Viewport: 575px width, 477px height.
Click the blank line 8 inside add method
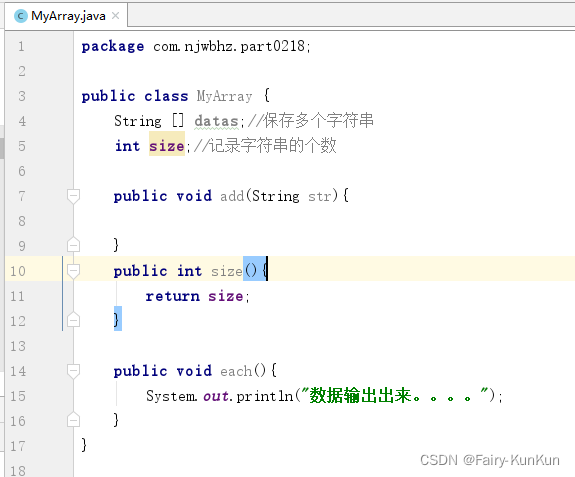324,221
